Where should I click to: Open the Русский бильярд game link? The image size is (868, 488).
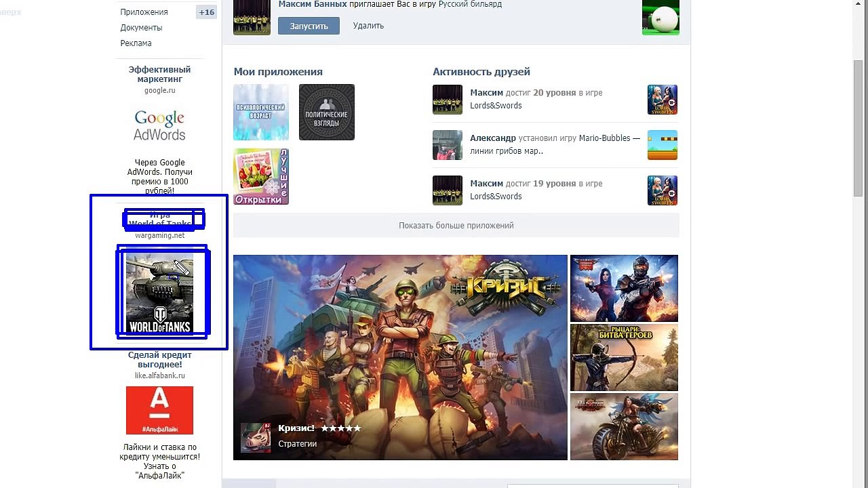click(x=470, y=4)
